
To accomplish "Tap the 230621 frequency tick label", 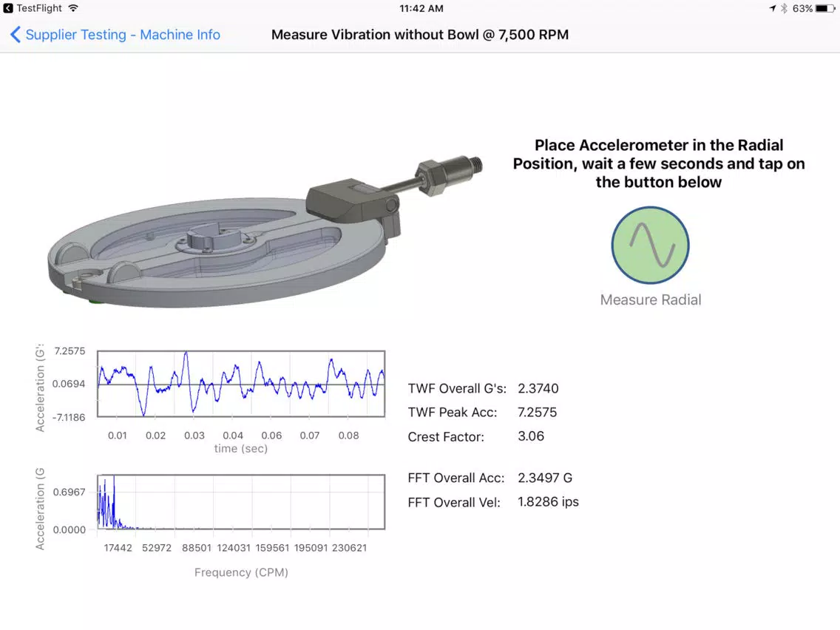I will [x=349, y=547].
